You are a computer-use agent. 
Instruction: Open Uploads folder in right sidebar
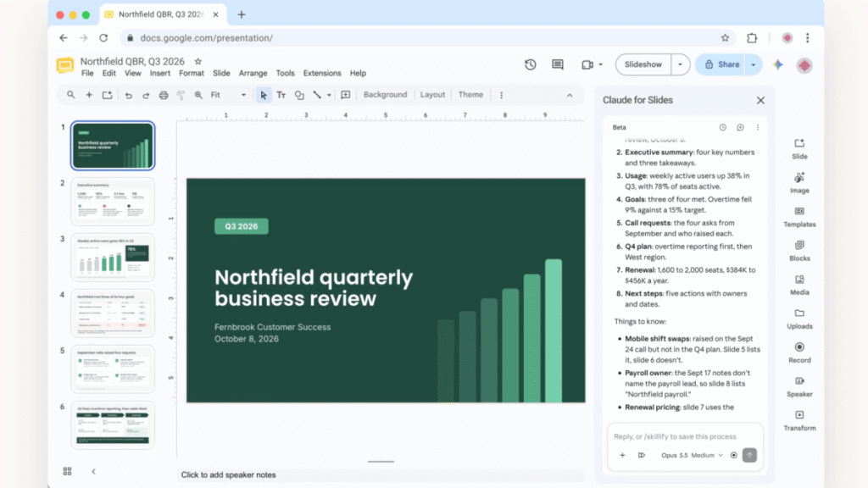[x=799, y=319]
